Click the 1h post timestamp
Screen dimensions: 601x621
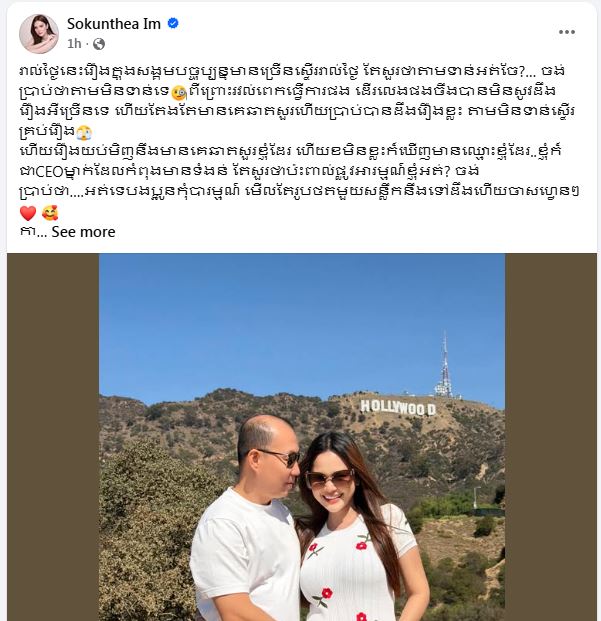pos(74,44)
